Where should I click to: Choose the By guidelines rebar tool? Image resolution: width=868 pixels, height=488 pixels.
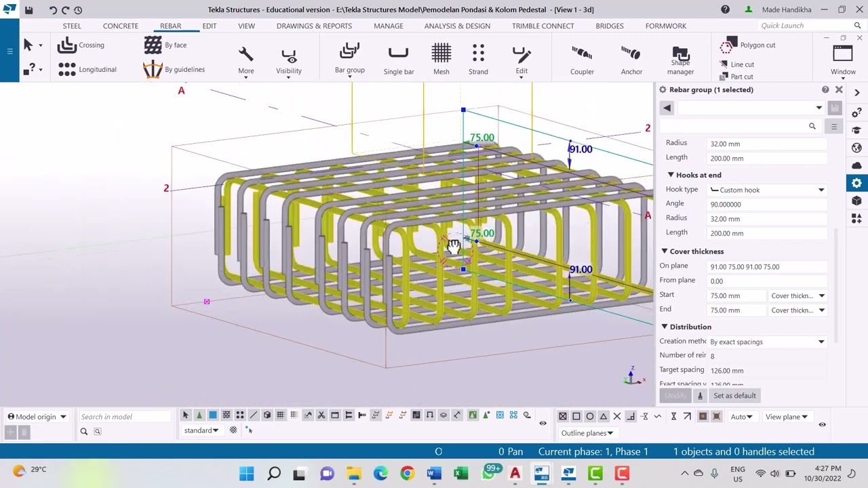174,69
